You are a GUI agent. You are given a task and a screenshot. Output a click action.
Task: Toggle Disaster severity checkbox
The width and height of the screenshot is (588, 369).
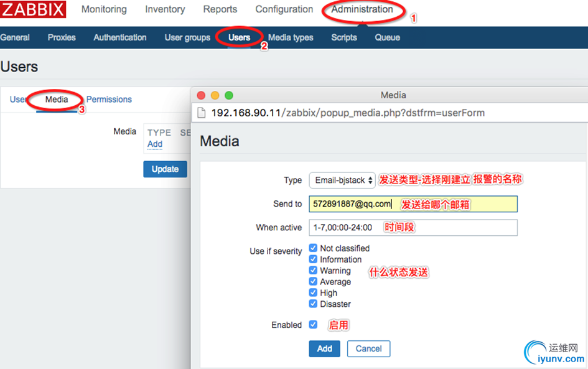pos(313,304)
